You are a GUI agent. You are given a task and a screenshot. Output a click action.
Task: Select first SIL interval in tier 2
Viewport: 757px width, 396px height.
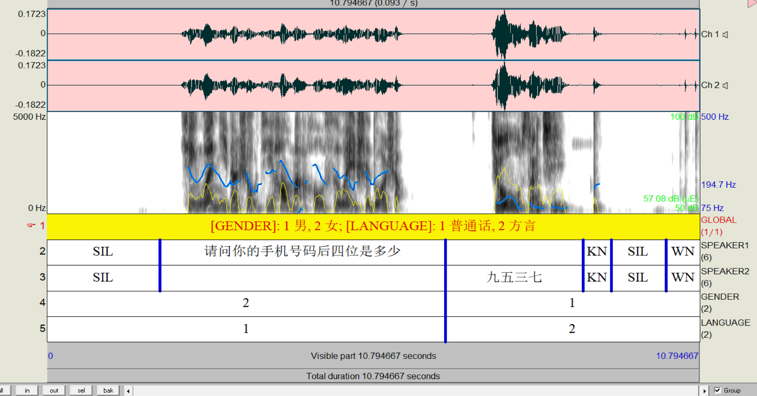[x=103, y=252]
